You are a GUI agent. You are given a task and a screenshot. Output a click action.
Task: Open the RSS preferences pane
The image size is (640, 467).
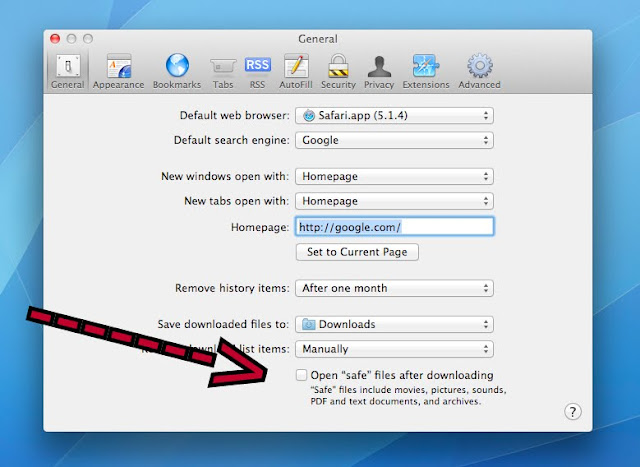258,71
